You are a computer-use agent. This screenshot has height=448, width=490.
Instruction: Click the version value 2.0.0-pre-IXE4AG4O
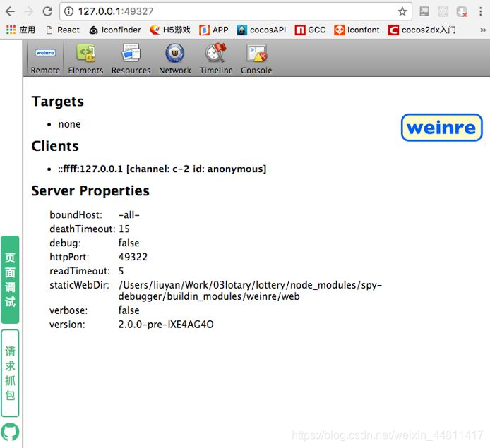click(x=166, y=325)
